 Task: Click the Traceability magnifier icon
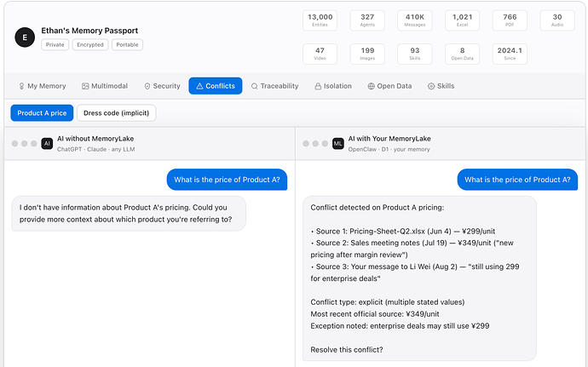pos(254,86)
